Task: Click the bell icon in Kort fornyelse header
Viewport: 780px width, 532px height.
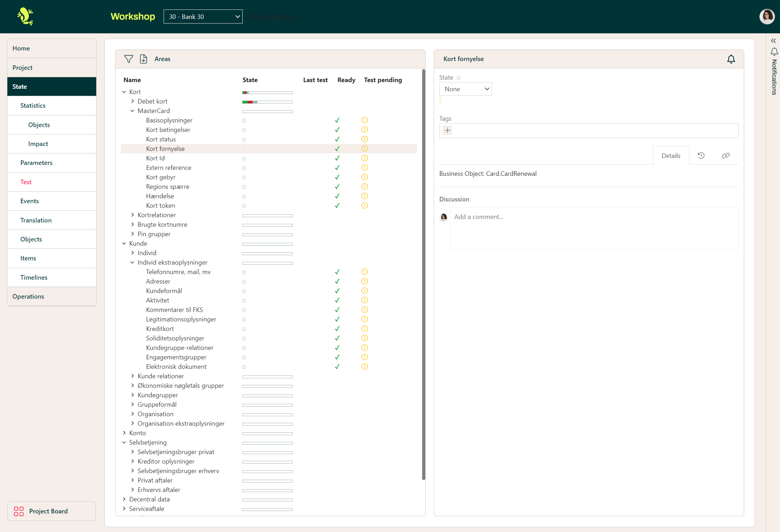Action: [x=731, y=59]
